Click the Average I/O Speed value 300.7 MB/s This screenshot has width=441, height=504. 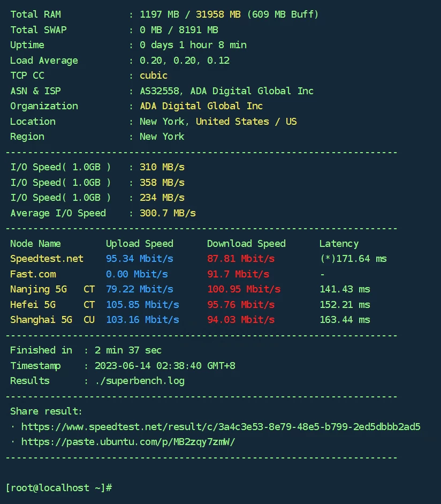coord(168,213)
